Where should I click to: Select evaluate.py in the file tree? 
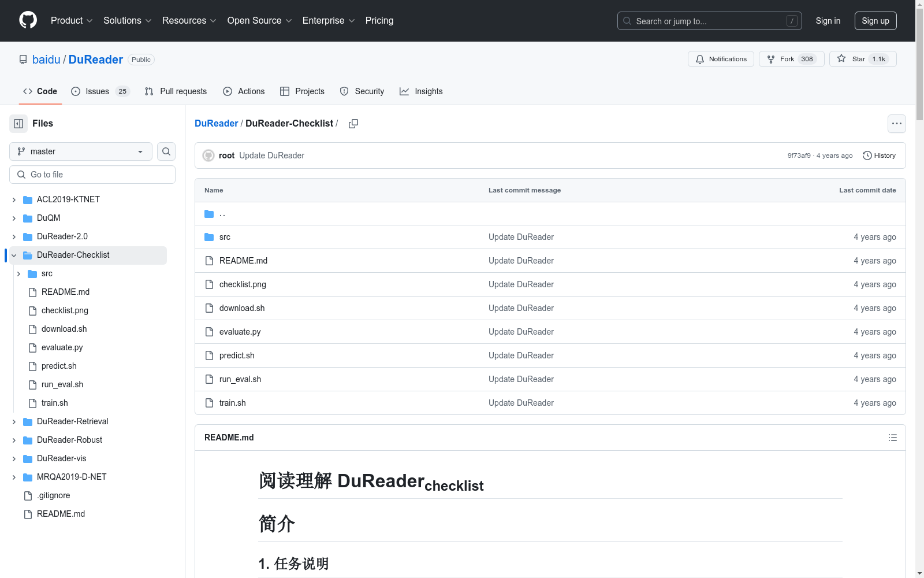pyautogui.click(x=62, y=347)
